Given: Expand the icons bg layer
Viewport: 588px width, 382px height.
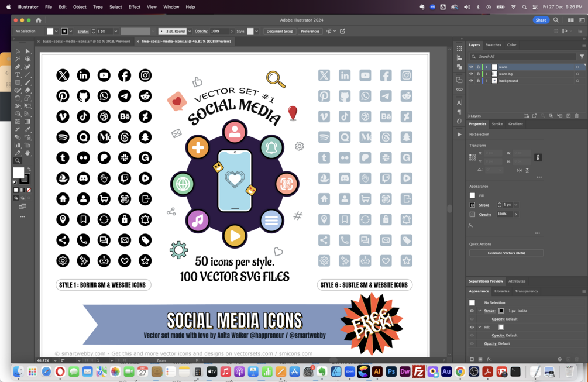Looking at the screenshot, I should coord(487,74).
